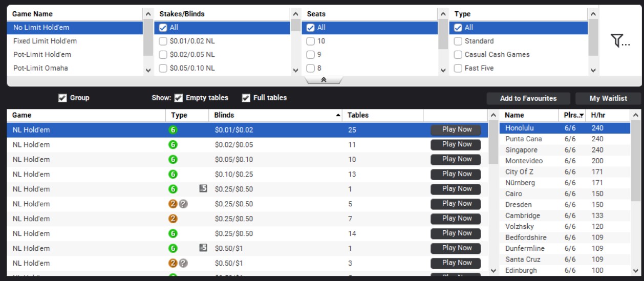Uncheck the Group checkbox
Viewport: 644px width, 281px height.
(62, 98)
